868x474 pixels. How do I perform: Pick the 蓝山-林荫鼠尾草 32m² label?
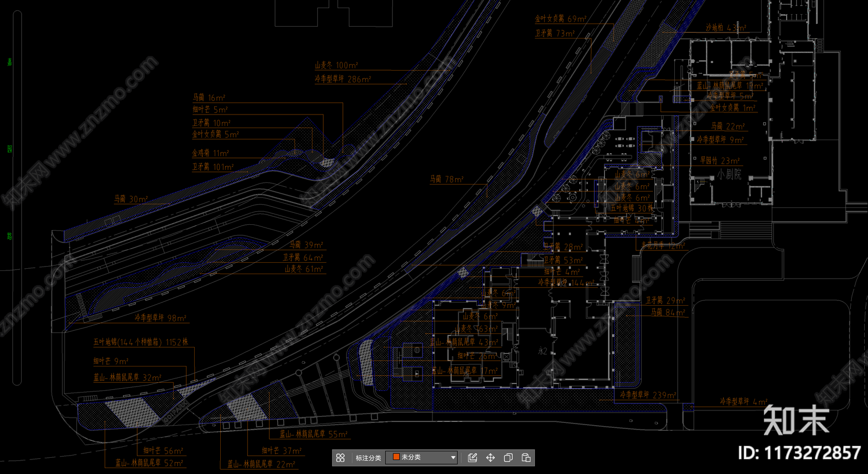coord(127,377)
